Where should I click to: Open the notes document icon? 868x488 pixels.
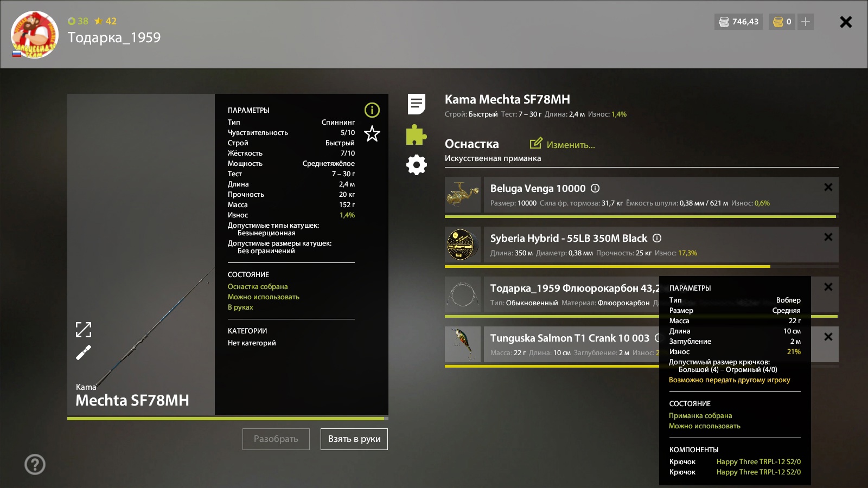tap(417, 104)
